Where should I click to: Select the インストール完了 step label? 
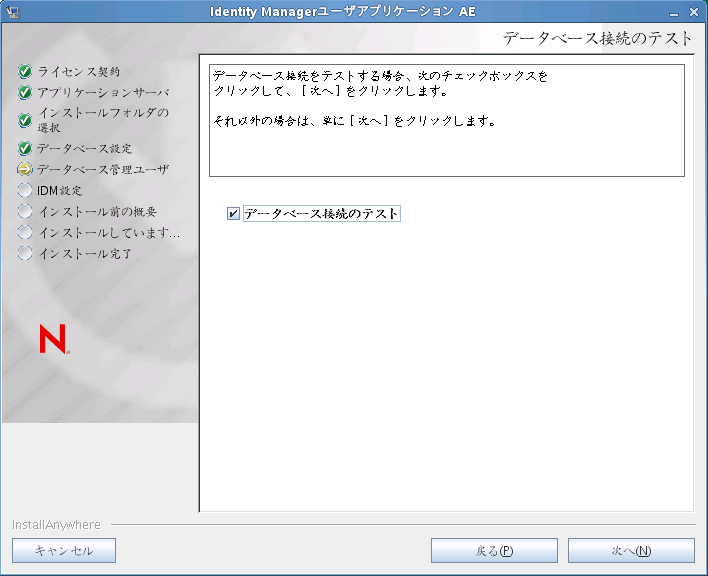tap(85, 253)
